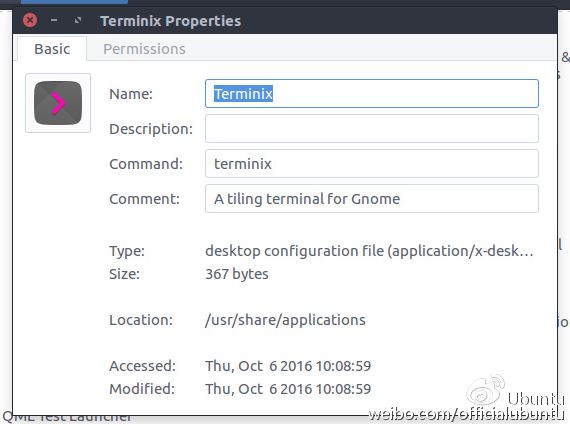Minimize the Terminix Properties dialog
570x424 pixels.
click(54, 20)
